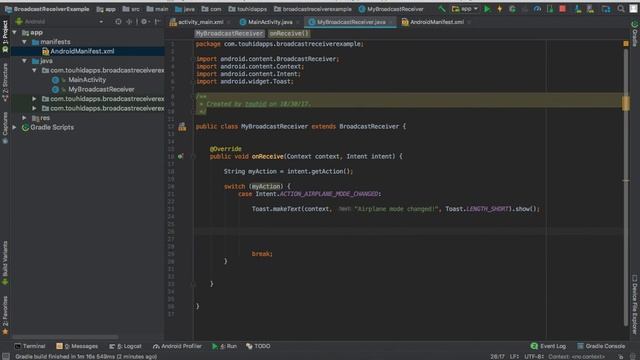
Task: Click the yellow warning indicator atop editor scrollbar
Action: (626, 43)
